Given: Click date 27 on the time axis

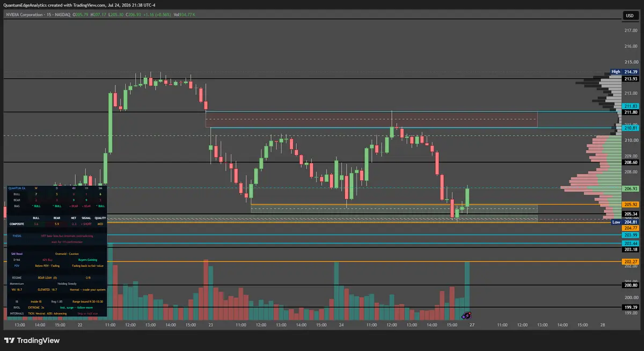Looking at the screenshot, I should pos(471,325).
